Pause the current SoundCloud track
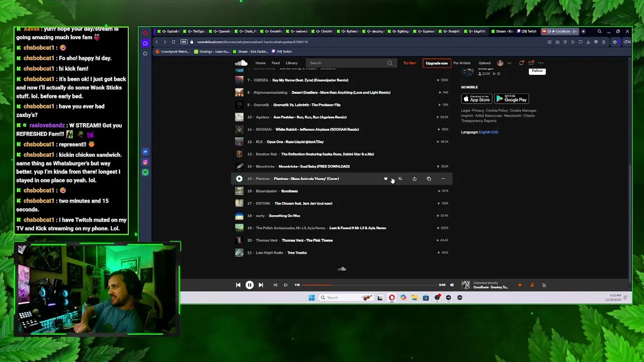 [x=250, y=285]
